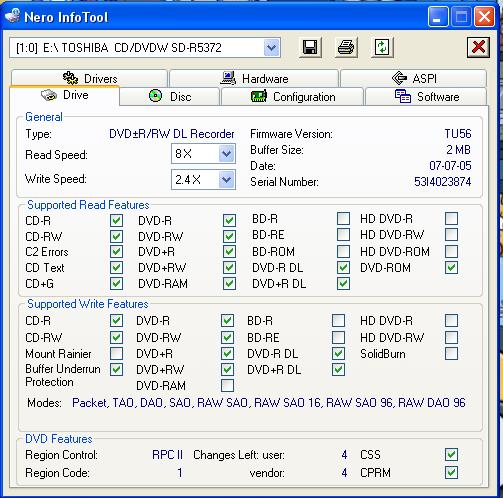Click the red X exit button
Screen dimensions: 503x498
[478, 47]
